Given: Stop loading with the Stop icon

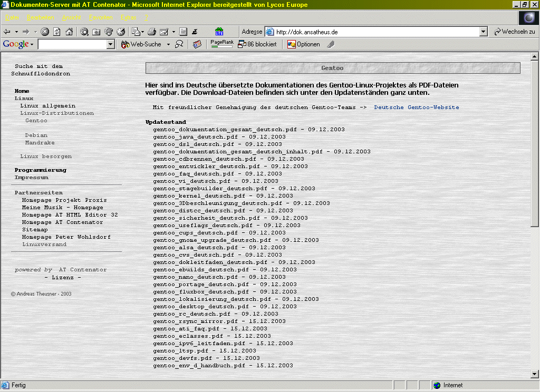Looking at the screenshot, I should tap(45, 32).
